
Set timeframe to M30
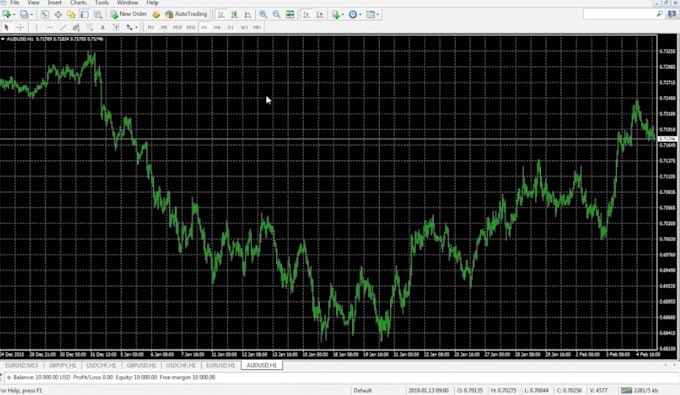pyautogui.click(x=191, y=27)
